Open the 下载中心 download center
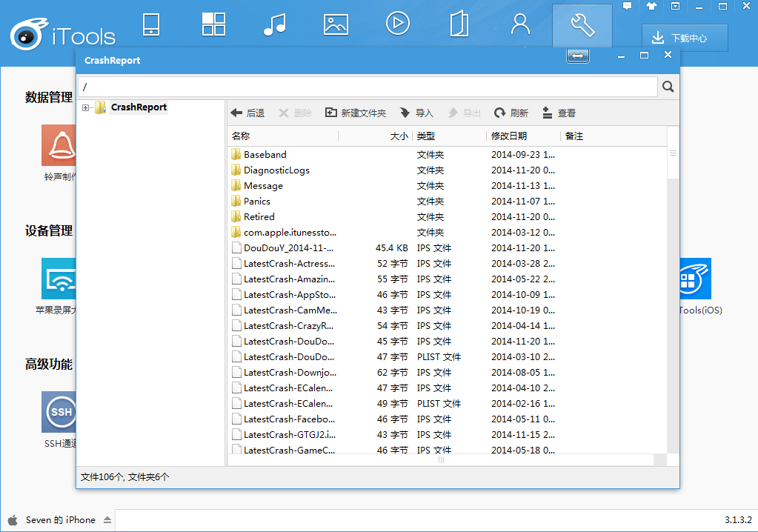 685,38
